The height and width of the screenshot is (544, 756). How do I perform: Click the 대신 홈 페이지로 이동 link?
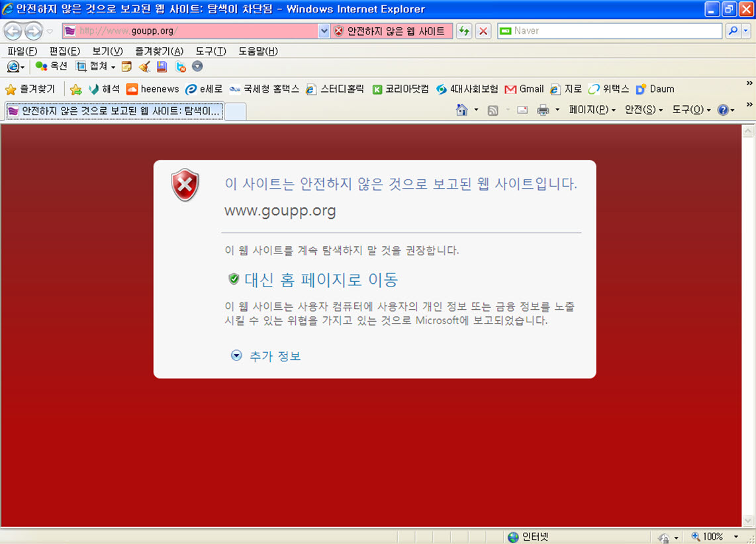320,280
